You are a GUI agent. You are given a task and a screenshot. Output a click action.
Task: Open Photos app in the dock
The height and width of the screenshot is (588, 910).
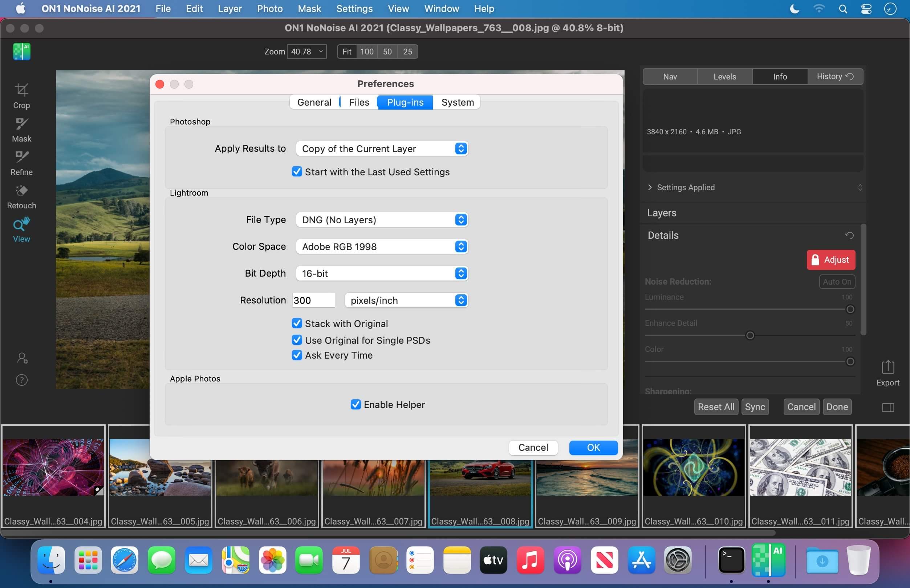[x=272, y=560]
